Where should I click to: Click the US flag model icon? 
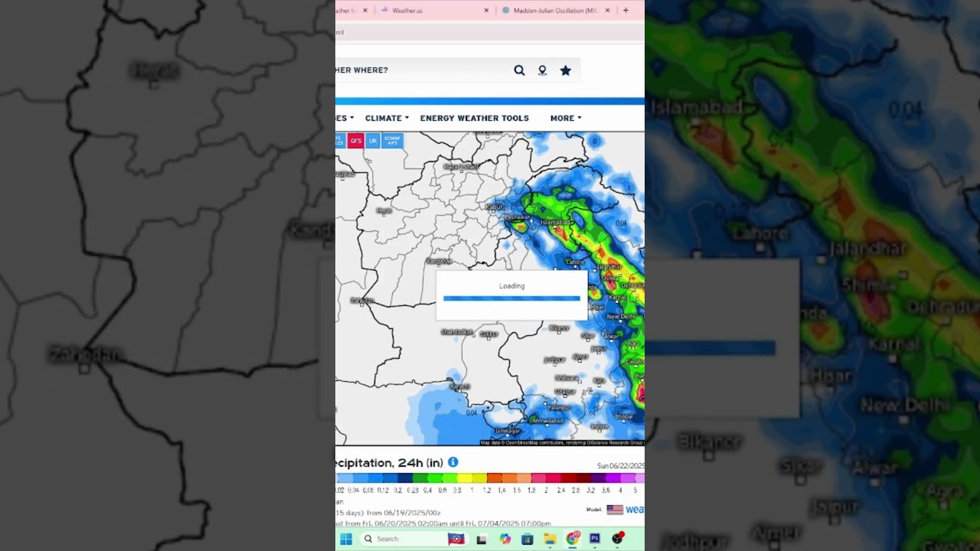(x=615, y=510)
